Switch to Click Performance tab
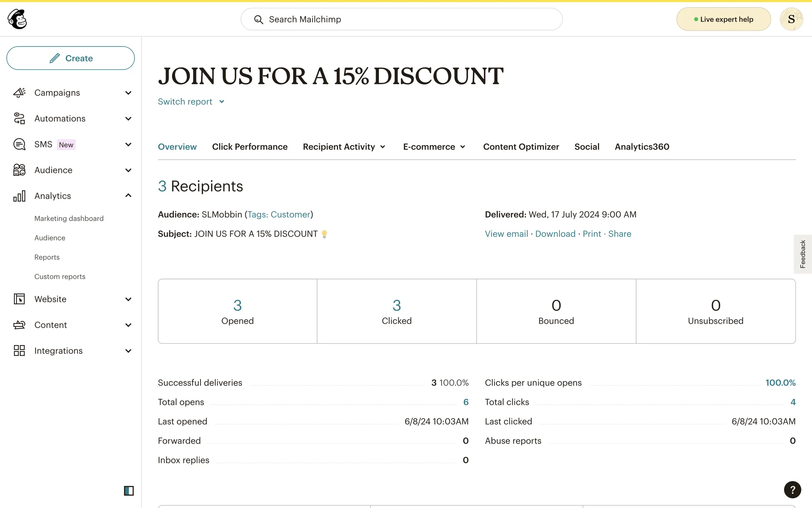Viewport: 812px width, 508px height. point(250,147)
